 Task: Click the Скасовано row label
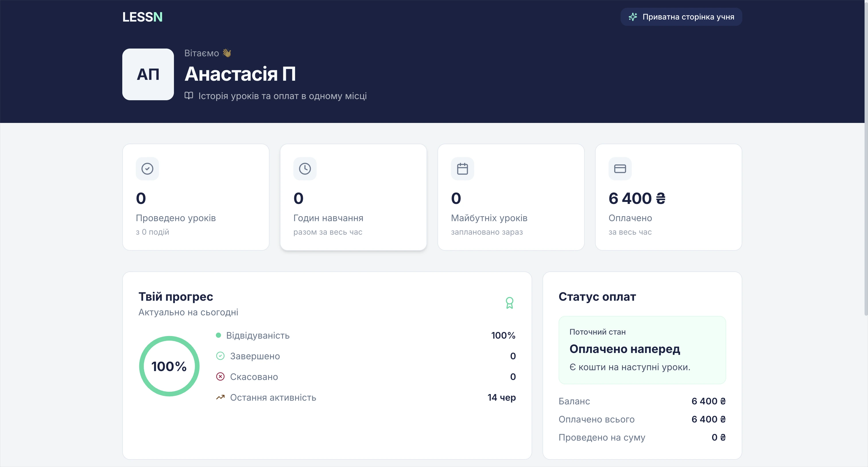click(254, 377)
